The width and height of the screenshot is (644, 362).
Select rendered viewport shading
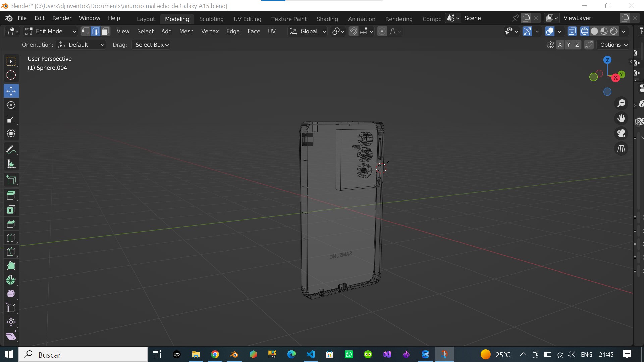tap(614, 31)
